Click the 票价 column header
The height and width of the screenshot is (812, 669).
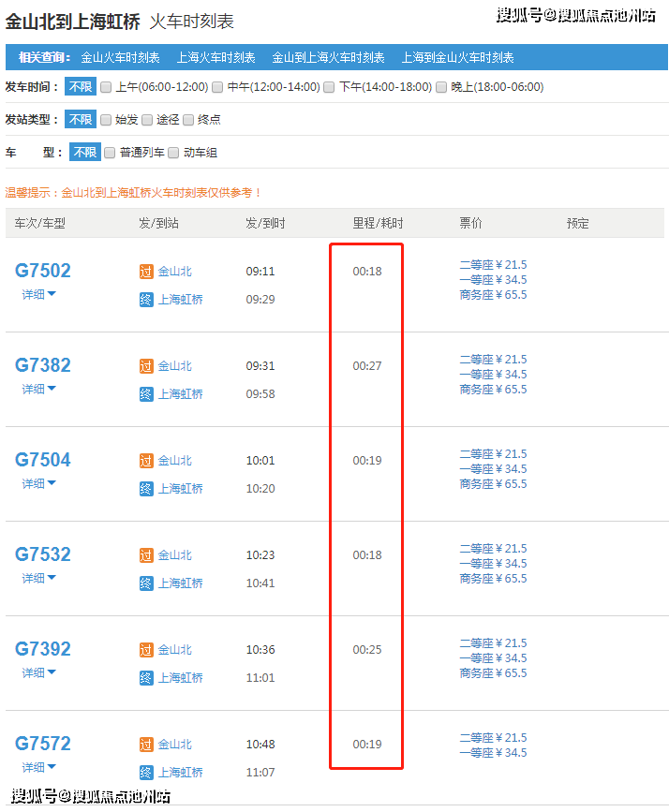pyautogui.click(x=470, y=223)
